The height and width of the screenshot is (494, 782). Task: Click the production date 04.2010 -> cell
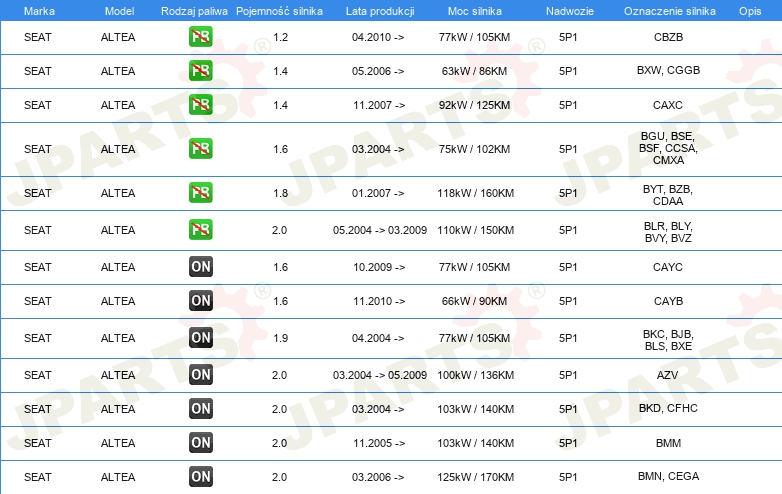(378, 37)
